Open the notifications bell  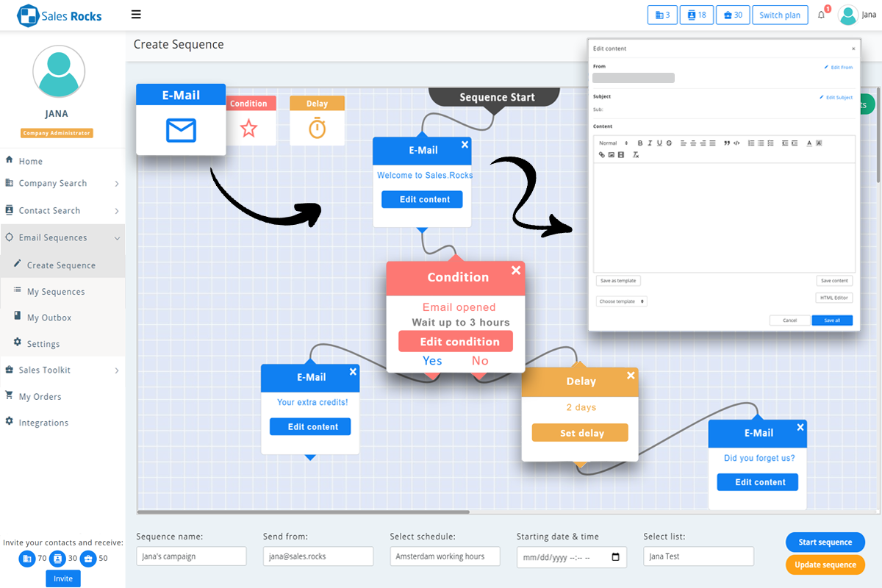822,15
